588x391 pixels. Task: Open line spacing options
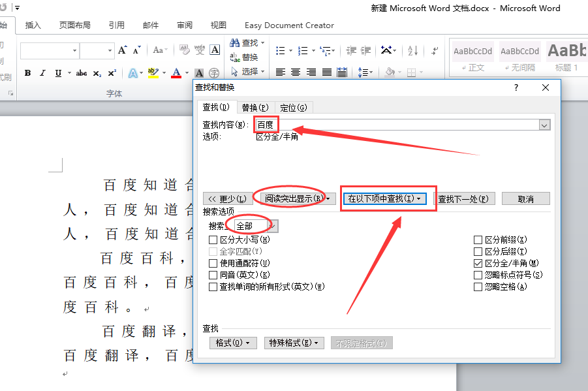pos(365,72)
